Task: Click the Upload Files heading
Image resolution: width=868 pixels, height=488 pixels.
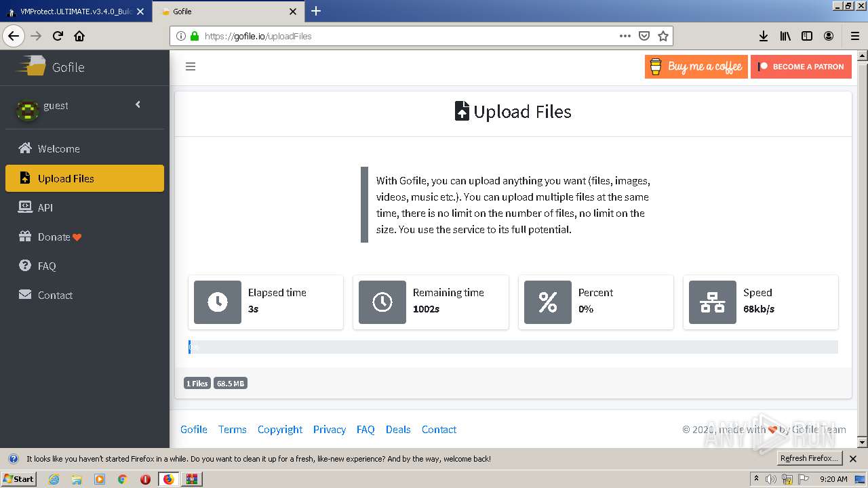Action: coord(513,111)
